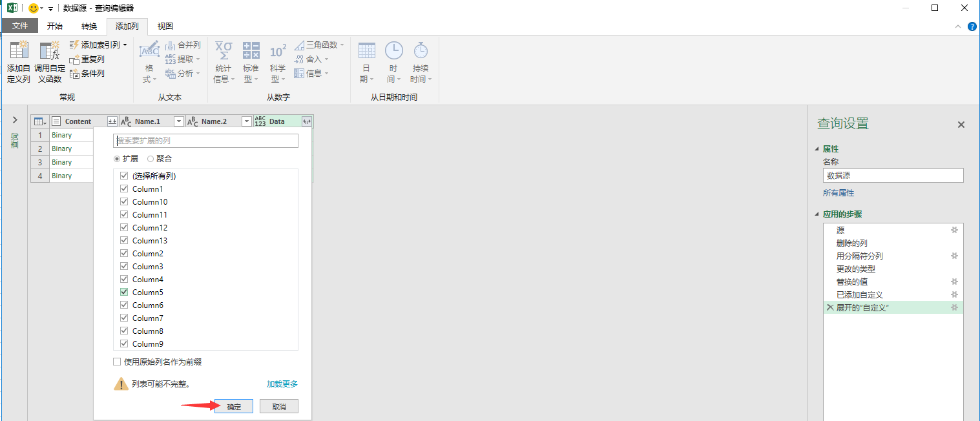Uncheck the Column1 checkbox

(x=124, y=189)
